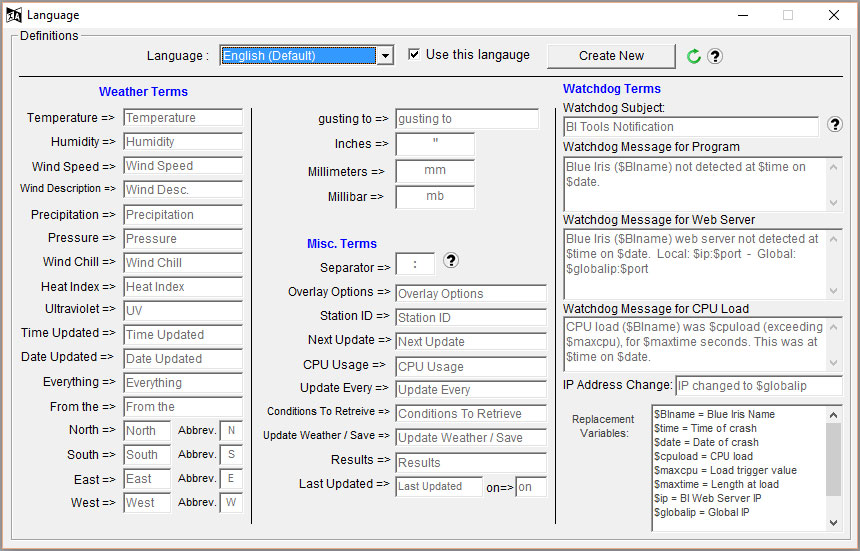Click the app icon in title bar
Viewport: 860px width, 551px height.
[14, 15]
